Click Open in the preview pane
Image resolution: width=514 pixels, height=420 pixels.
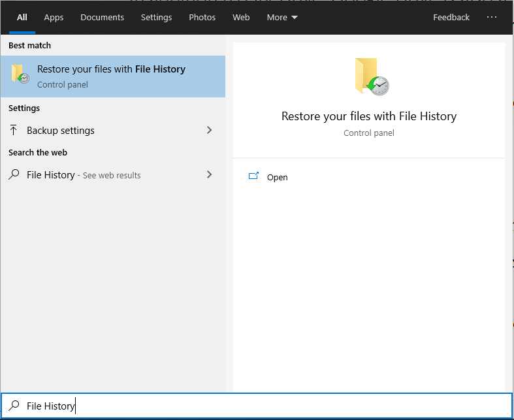278,178
